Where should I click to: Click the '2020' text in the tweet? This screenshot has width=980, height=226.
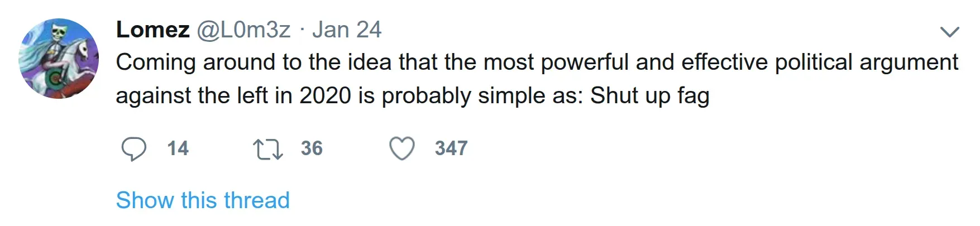point(325,96)
